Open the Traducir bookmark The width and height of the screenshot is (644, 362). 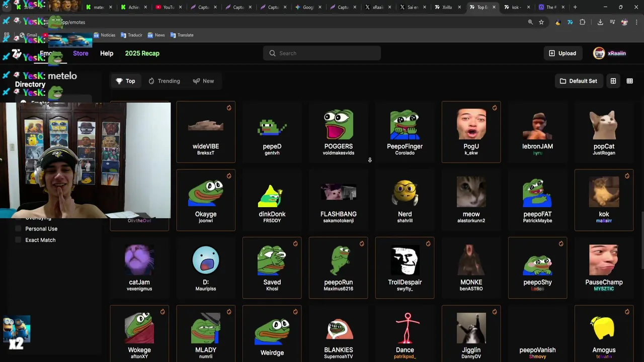click(x=131, y=35)
